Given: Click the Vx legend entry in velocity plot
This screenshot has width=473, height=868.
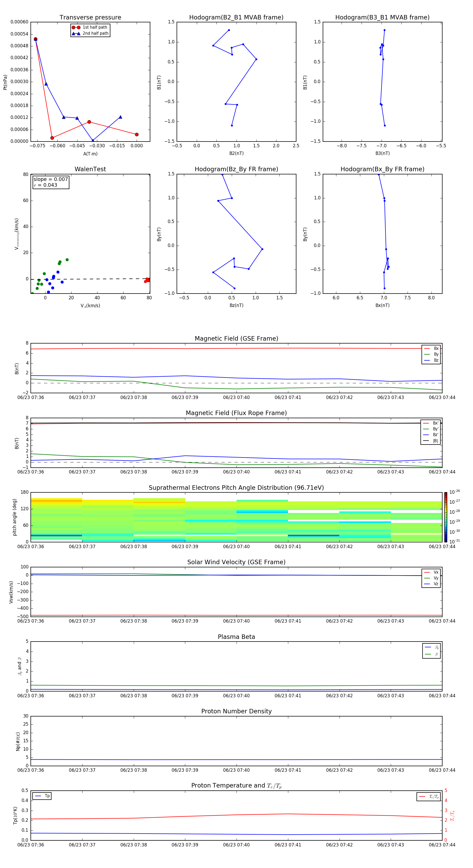Looking at the screenshot, I should coord(431,572).
